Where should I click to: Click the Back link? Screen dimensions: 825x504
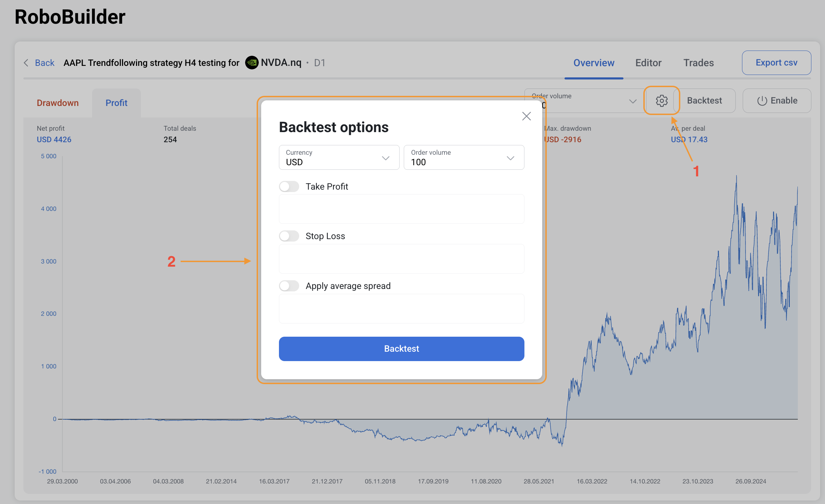[x=45, y=63]
